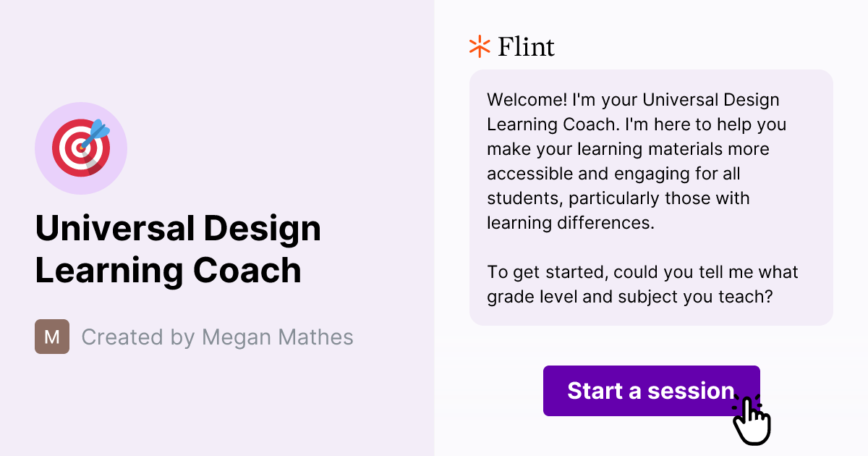Image resolution: width=868 pixels, height=456 pixels.
Task: Select the dartboard target app icon
Action: 81,148
